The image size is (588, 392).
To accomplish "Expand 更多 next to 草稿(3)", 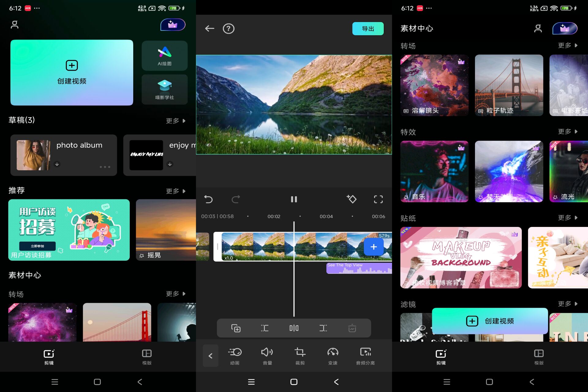I will [x=176, y=121].
